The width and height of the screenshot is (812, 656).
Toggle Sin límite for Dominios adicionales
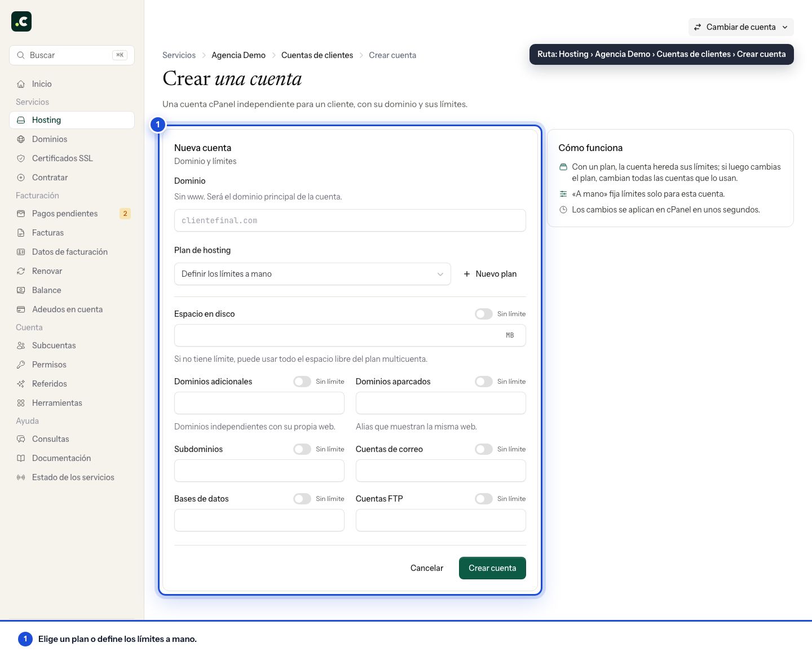302,382
